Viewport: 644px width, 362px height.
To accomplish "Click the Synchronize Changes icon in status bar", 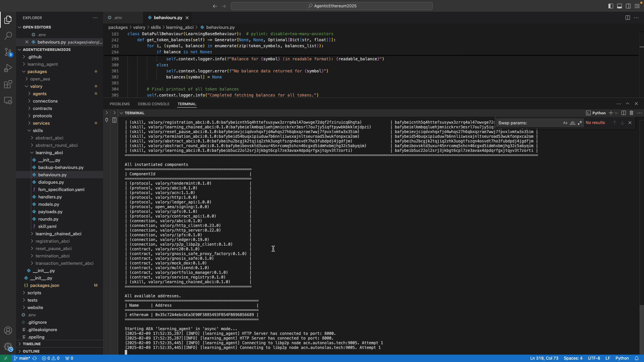I will (x=35, y=358).
